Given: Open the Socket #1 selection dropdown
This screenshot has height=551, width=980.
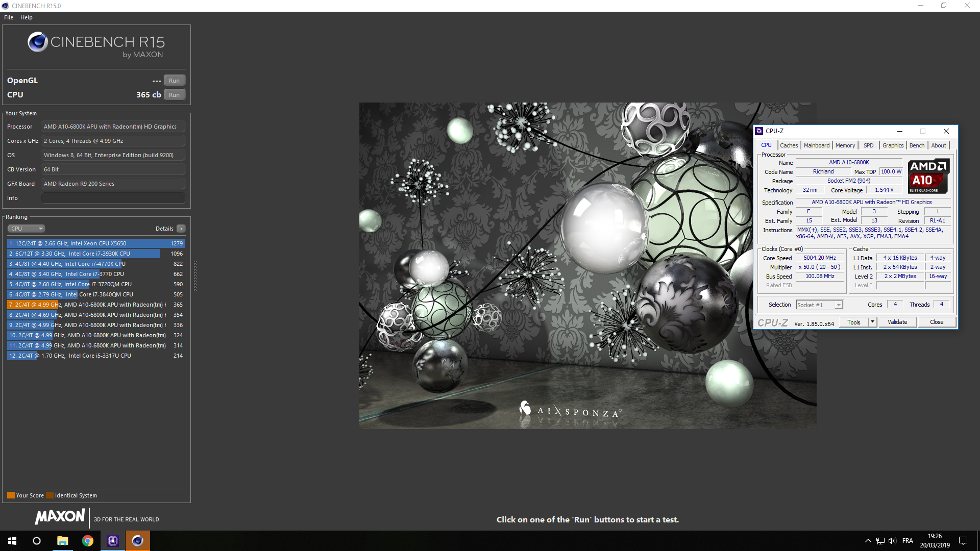Looking at the screenshot, I should click(x=819, y=305).
